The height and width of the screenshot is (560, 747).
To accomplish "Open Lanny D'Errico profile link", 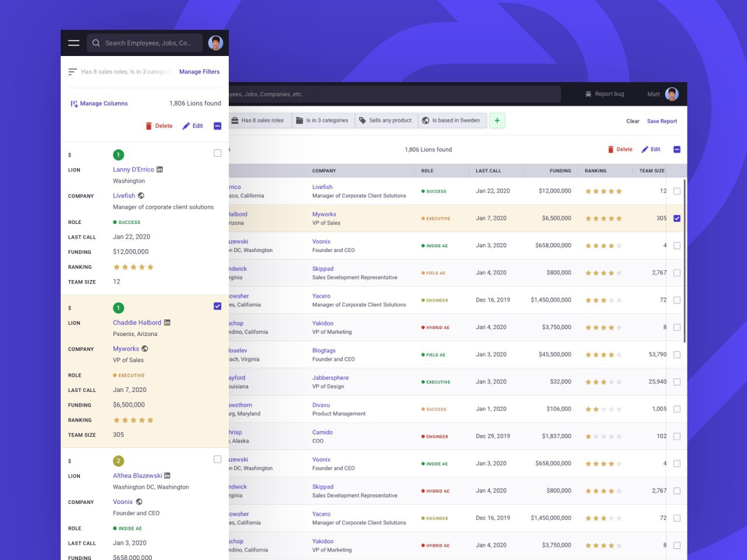I will [134, 170].
